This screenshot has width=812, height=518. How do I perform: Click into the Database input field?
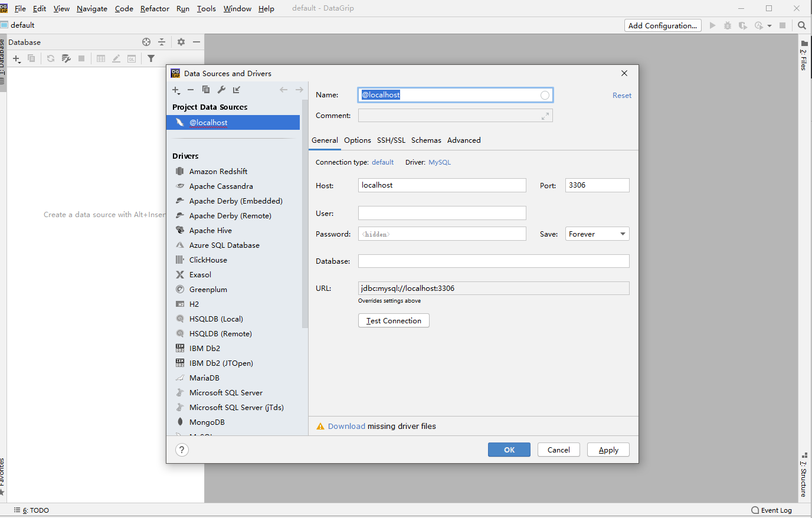click(494, 261)
